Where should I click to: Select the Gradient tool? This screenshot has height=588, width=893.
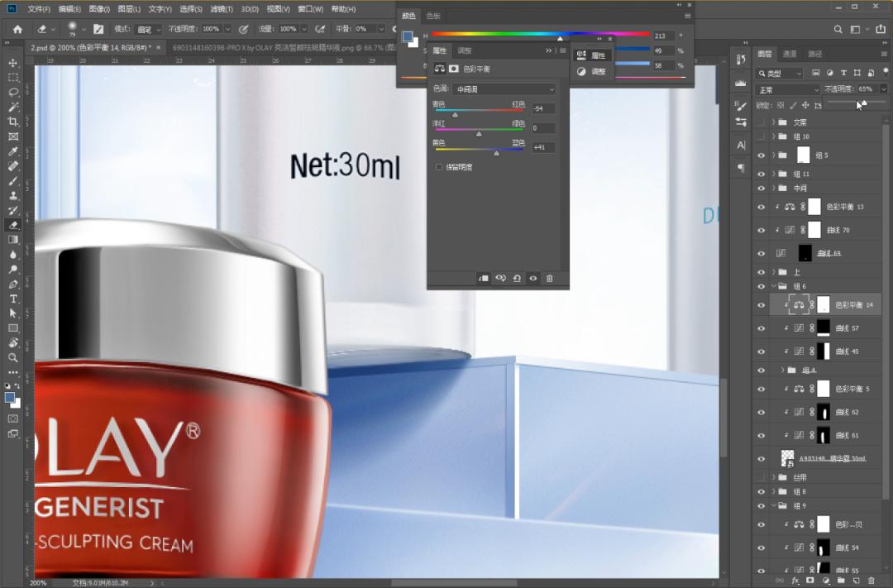pyautogui.click(x=13, y=240)
